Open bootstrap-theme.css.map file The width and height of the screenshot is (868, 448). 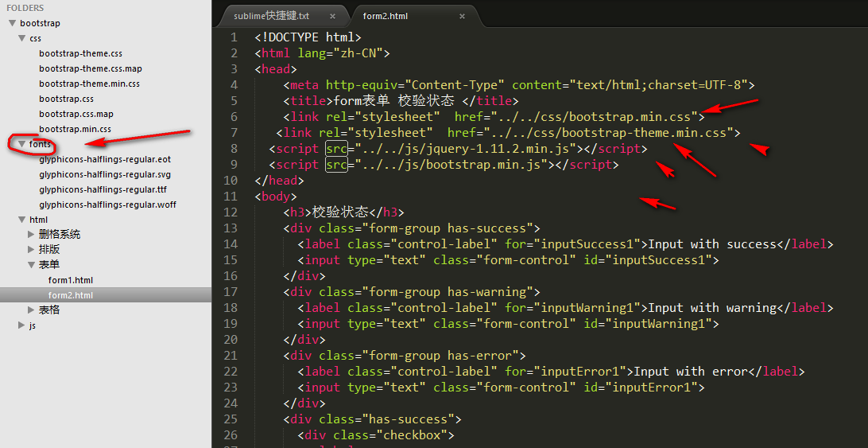tap(91, 68)
